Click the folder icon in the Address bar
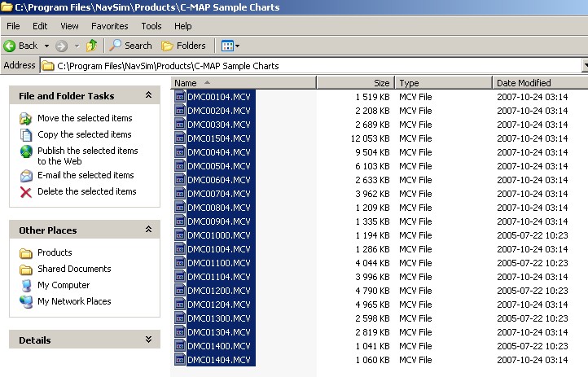The height and width of the screenshot is (377, 588). (x=47, y=66)
